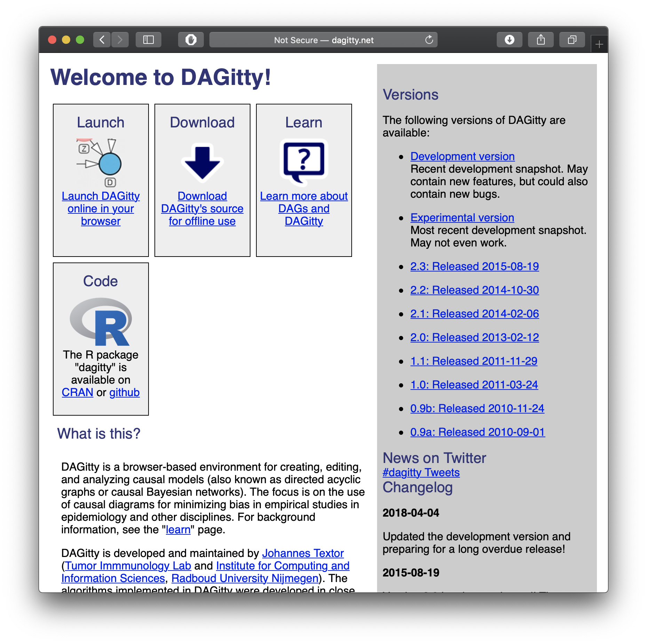Click the dagitty.net address bar
Screen dimensions: 647x644
[323, 40]
